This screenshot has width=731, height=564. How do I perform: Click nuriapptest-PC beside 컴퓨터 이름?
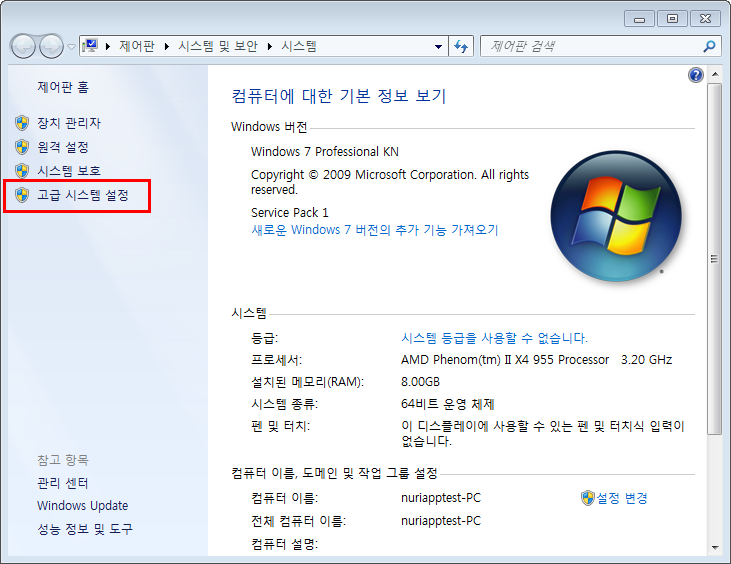(441, 498)
